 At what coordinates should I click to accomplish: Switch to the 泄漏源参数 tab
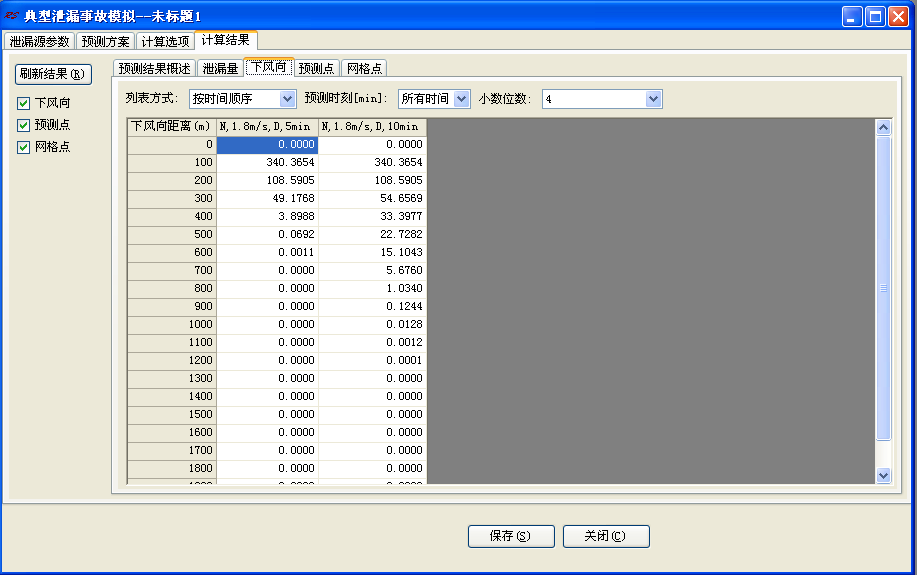click(40, 42)
